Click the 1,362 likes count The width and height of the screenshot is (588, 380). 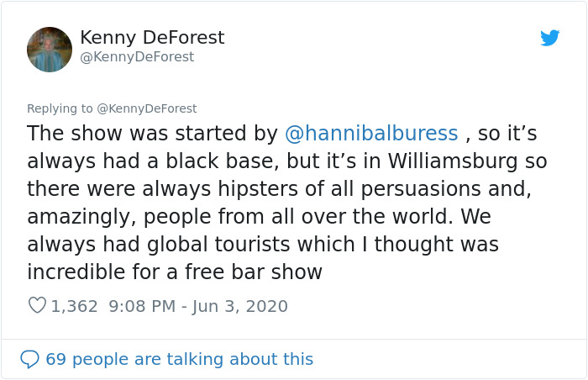(x=75, y=306)
